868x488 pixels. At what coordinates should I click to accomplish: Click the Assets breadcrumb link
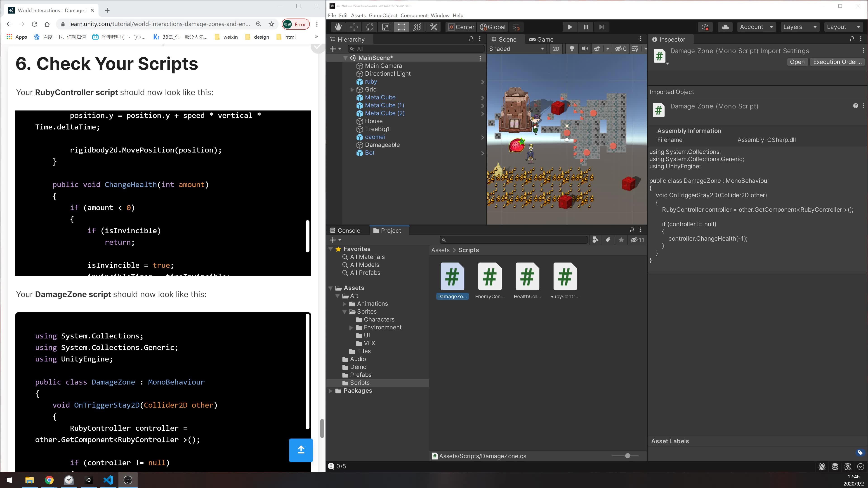click(440, 250)
